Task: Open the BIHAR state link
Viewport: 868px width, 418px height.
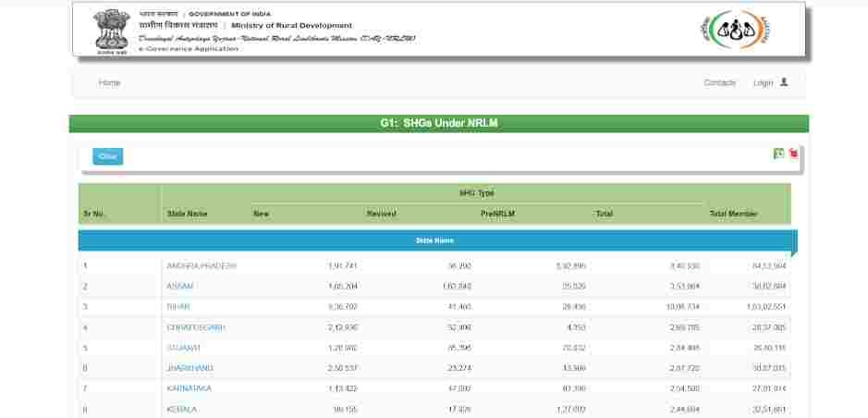Action: click(x=178, y=307)
